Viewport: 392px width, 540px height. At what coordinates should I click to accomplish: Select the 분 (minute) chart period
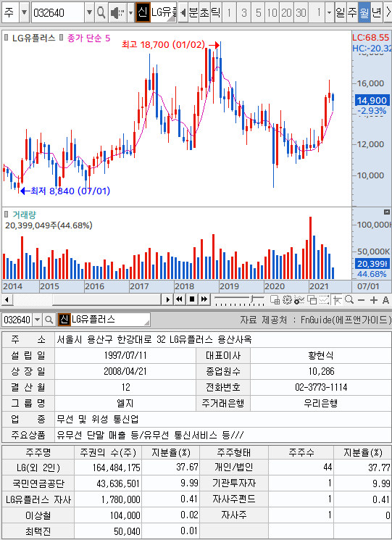(193, 13)
